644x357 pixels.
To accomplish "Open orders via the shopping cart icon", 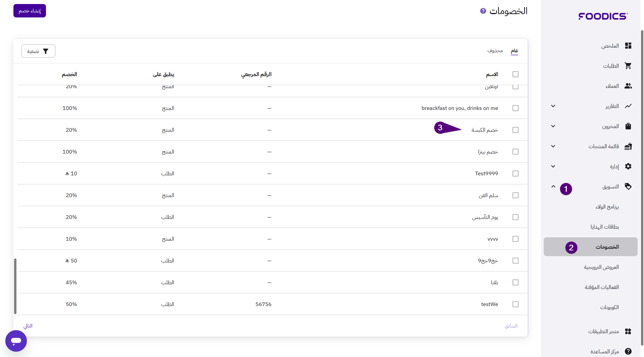I will tap(628, 66).
